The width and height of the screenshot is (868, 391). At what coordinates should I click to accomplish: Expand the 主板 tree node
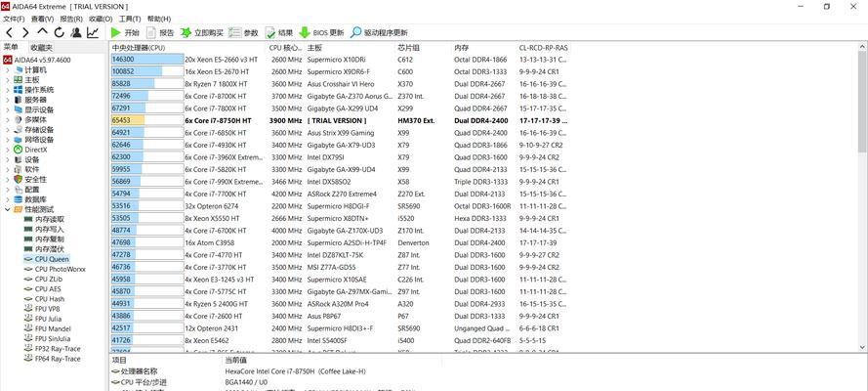pyautogui.click(x=7, y=80)
